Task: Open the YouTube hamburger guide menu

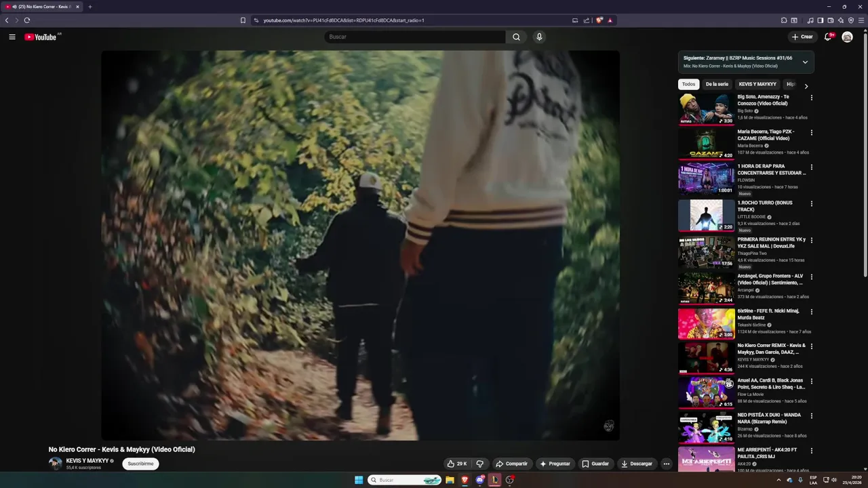Action: click(x=12, y=37)
